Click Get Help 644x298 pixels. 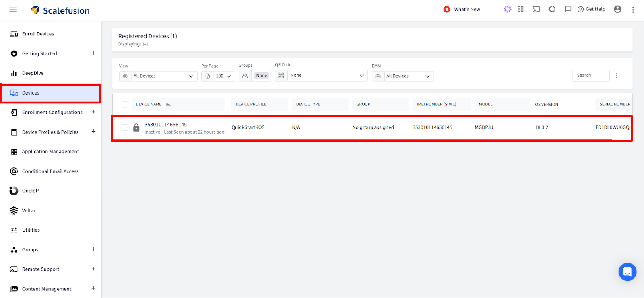coord(591,9)
